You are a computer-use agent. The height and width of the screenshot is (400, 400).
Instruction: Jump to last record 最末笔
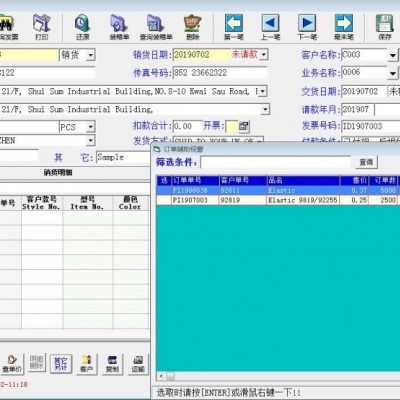click(x=344, y=27)
